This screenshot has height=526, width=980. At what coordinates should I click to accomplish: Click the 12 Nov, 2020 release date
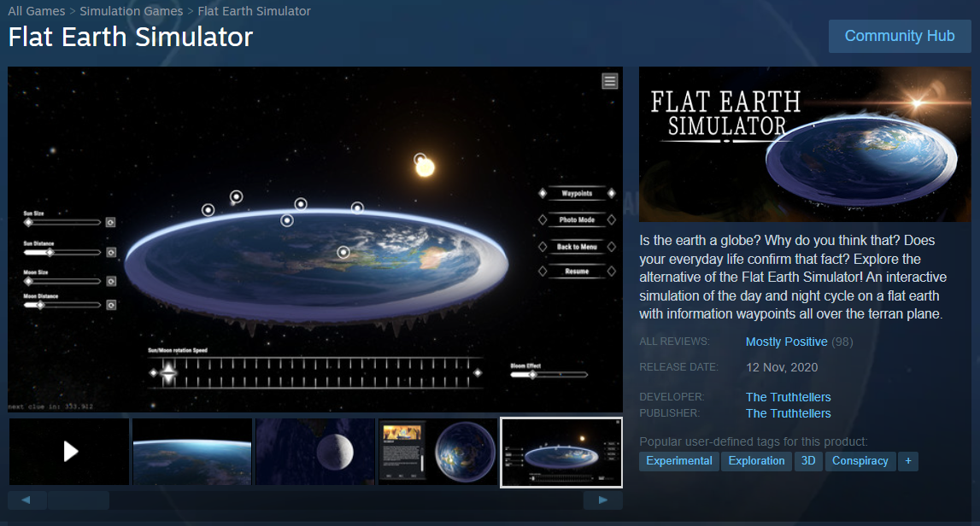coord(781,367)
